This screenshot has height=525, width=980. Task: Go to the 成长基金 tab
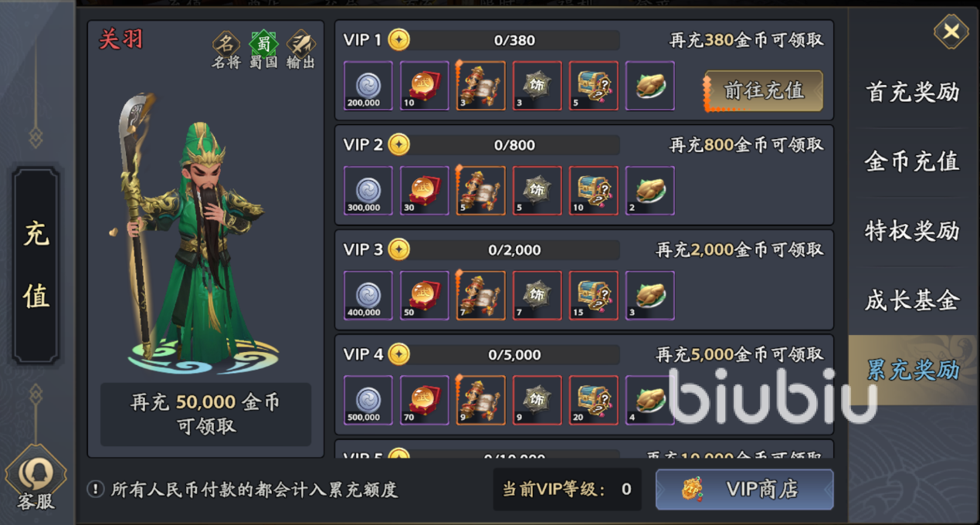(x=912, y=300)
